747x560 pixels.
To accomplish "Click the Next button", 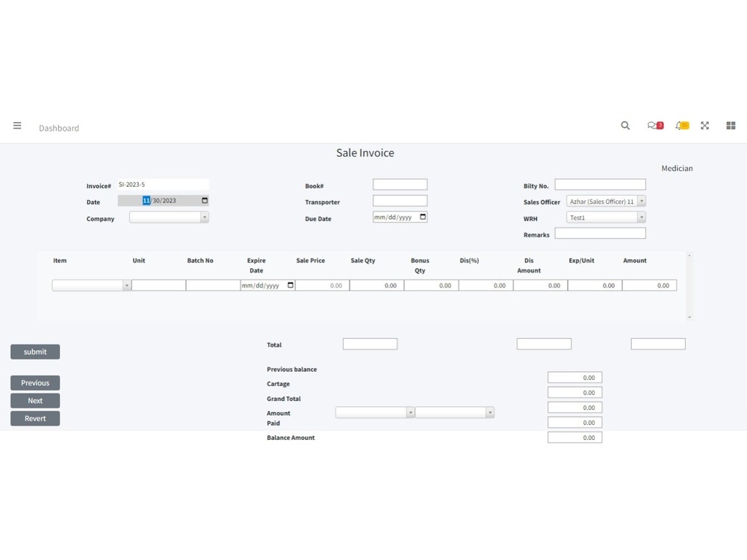I will click(x=35, y=400).
